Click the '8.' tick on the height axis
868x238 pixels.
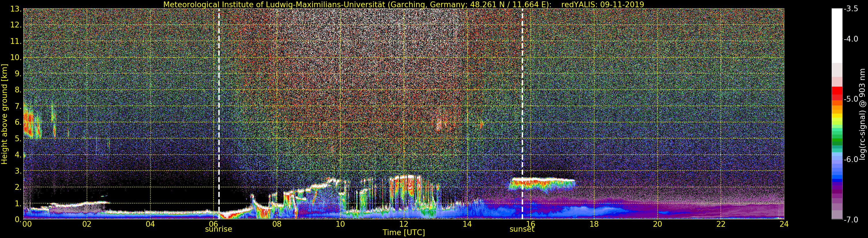tap(18, 90)
